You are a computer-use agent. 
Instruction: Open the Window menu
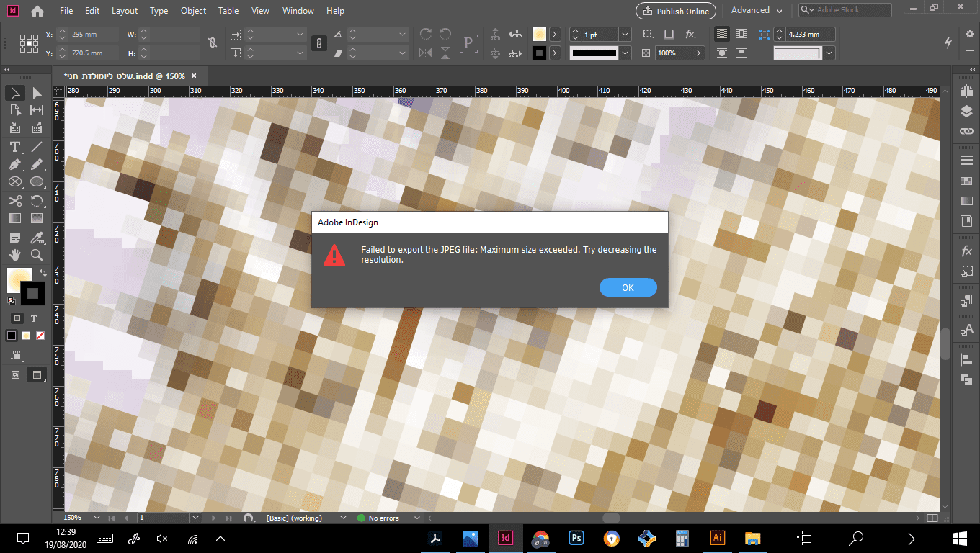(298, 11)
